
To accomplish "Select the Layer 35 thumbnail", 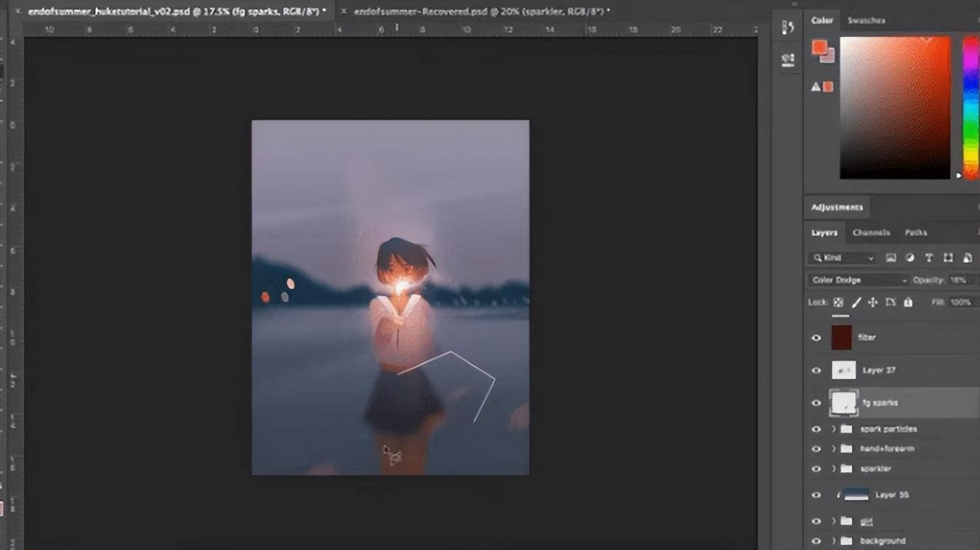I will [856, 495].
